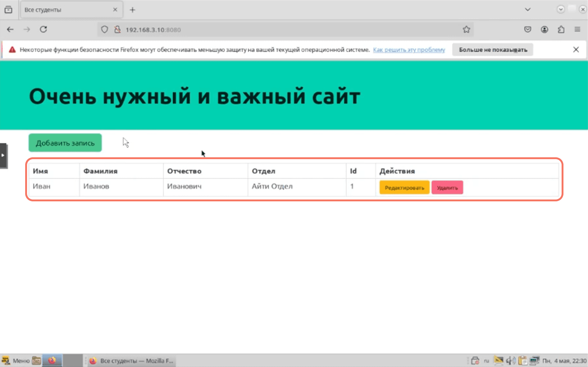Bookmark this page with the star icon

click(466, 29)
